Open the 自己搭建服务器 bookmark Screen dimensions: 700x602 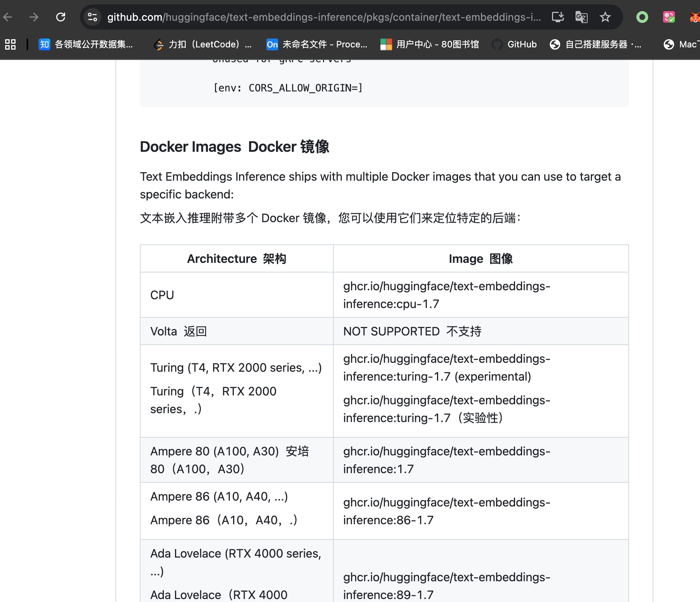597,44
